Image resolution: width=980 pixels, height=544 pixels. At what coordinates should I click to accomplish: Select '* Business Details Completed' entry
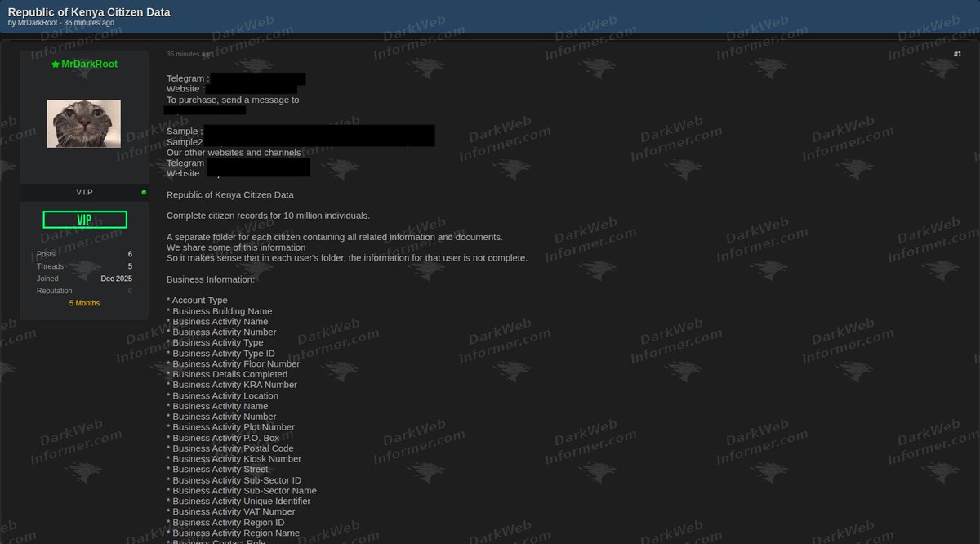point(227,375)
